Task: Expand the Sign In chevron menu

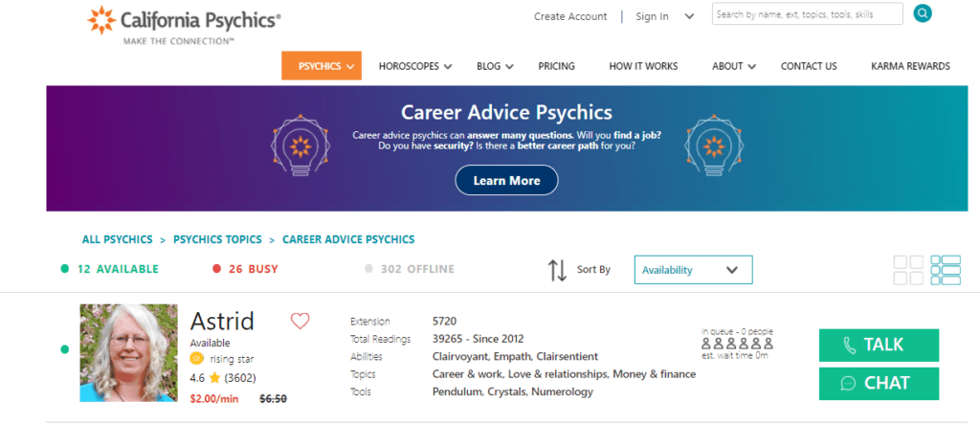Action: (689, 17)
